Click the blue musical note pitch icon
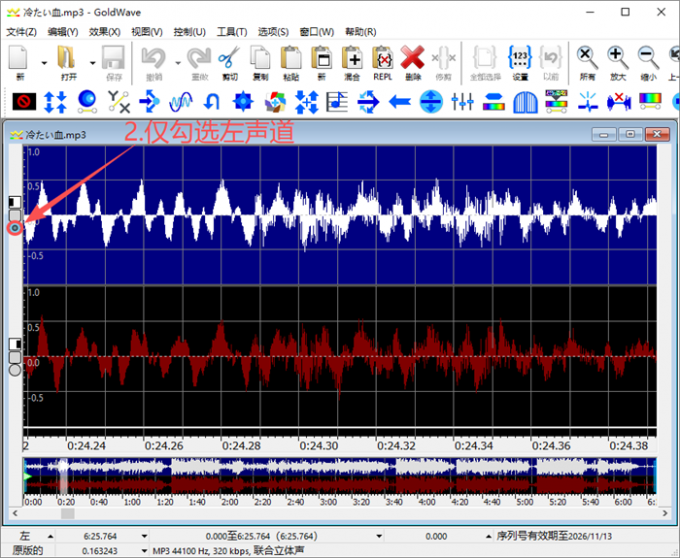 click(x=337, y=102)
